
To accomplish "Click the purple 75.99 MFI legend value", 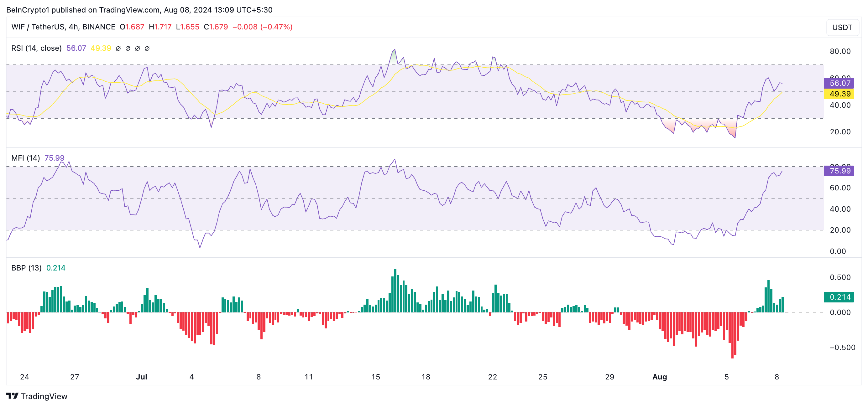I will click(54, 158).
